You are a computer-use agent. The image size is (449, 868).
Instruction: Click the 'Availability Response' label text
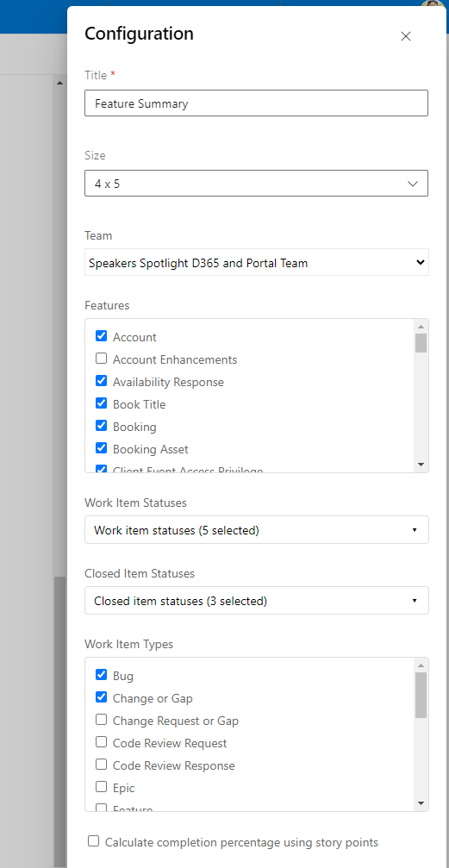click(168, 382)
